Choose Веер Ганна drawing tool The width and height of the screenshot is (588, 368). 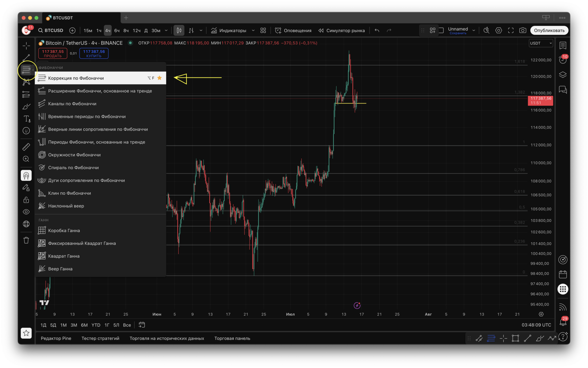tap(101, 269)
